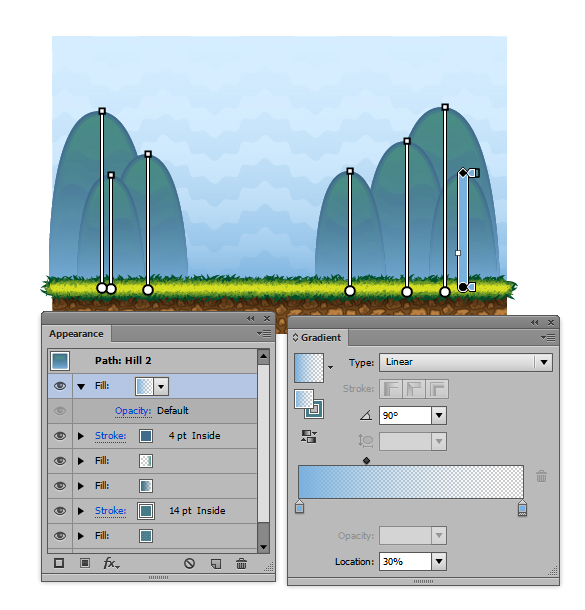Click the gradient midpoint diamond
Image resolution: width=585 pixels, height=610 pixels.
(x=366, y=461)
